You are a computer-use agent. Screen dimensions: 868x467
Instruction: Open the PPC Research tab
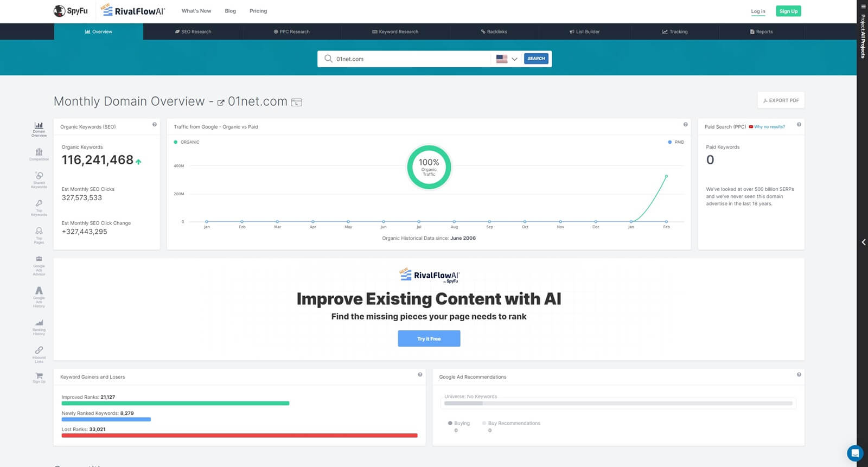click(292, 31)
